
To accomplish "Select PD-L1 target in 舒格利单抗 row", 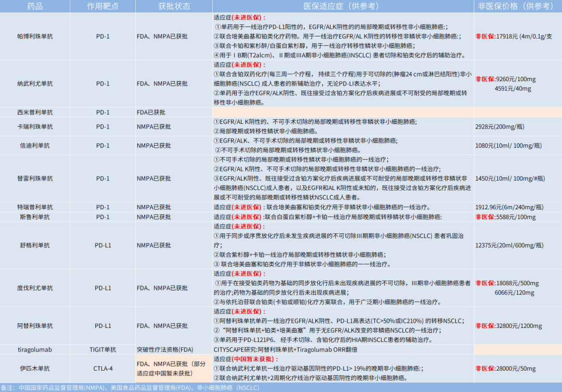I will (103, 245).
